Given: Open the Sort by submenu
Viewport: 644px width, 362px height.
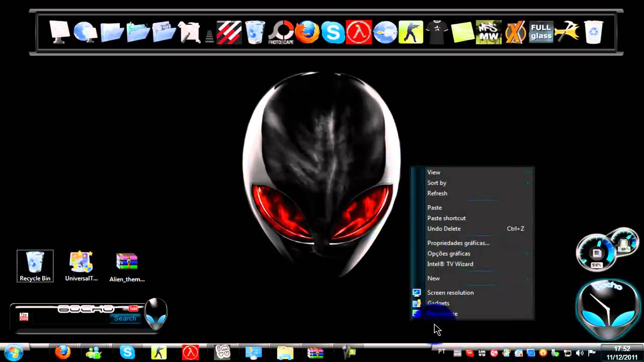Looking at the screenshot, I should tap(472, 183).
